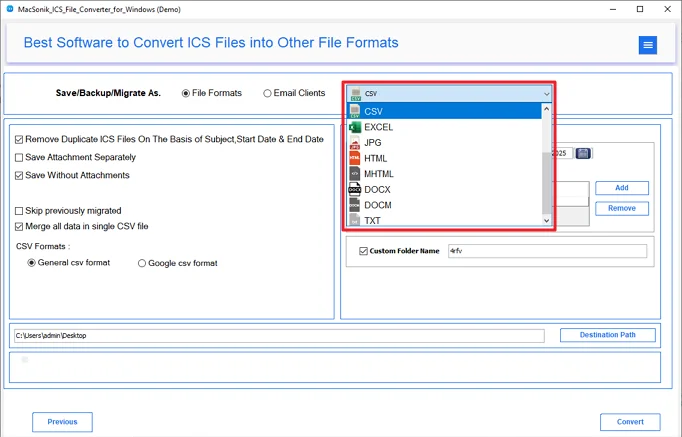
Task: Start conversion with the Convert button
Action: coord(630,422)
